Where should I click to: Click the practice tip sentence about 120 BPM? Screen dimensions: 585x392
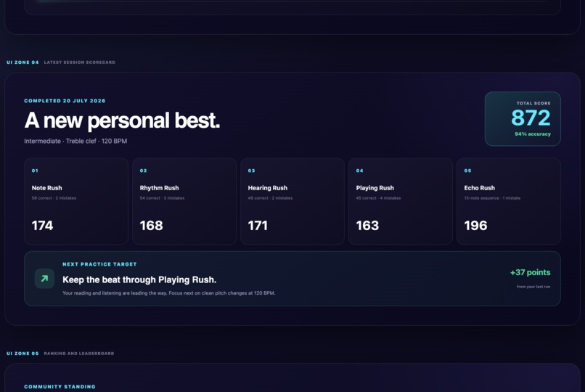169,293
